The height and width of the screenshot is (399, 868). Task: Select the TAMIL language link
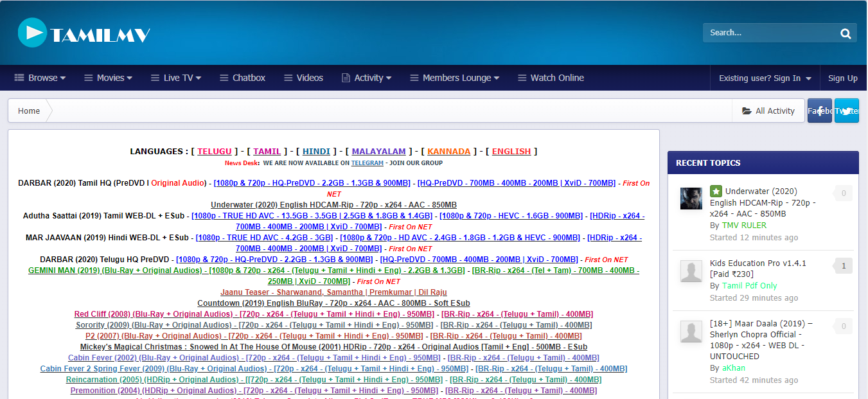tap(267, 152)
